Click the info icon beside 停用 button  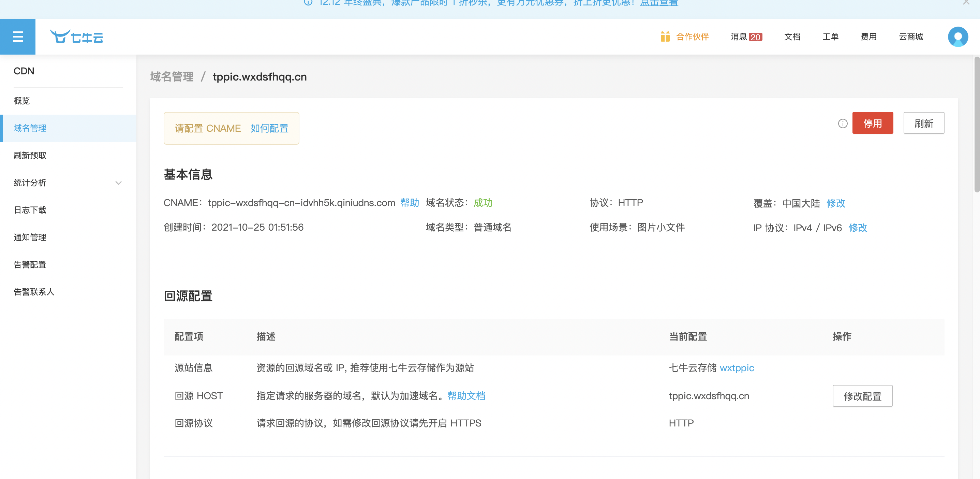coord(843,124)
